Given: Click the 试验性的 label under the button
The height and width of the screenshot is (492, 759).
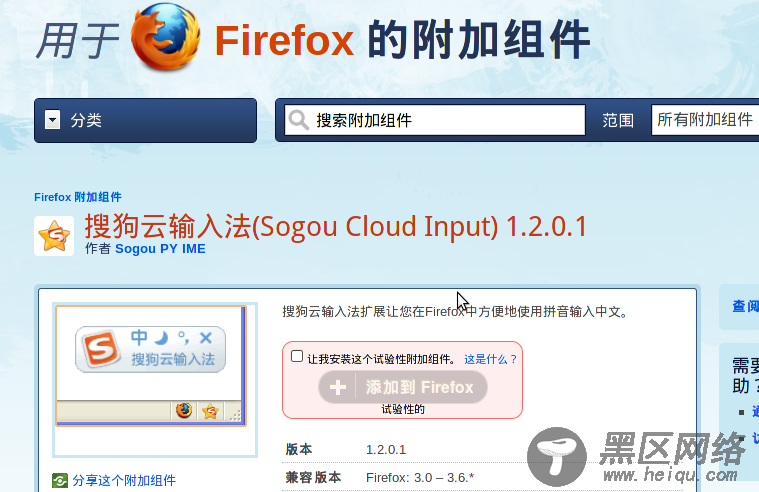Looking at the screenshot, I should [403, 410].
